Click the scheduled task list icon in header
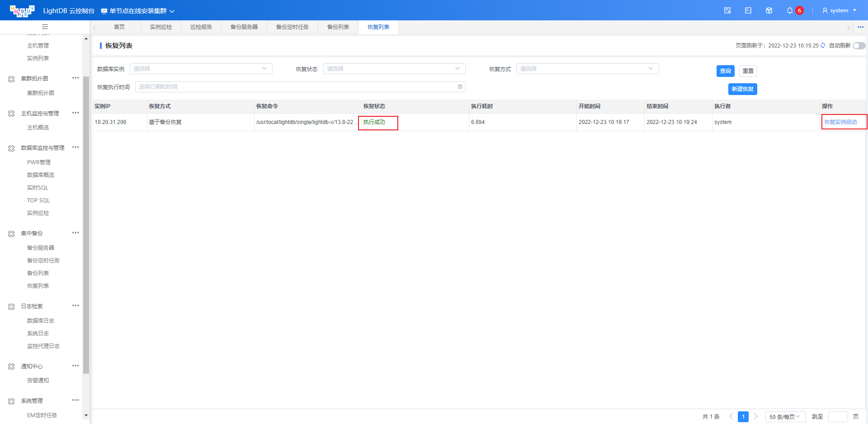The image size is (868, 424). point(727,10)
